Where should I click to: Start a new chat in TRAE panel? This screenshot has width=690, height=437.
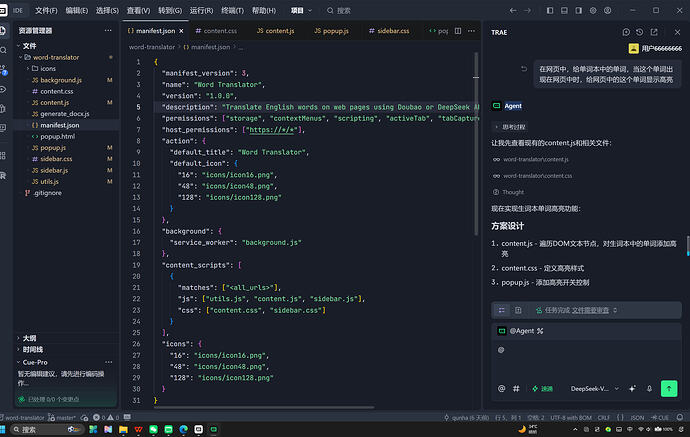pyautogui.click(x=626, y=32)
